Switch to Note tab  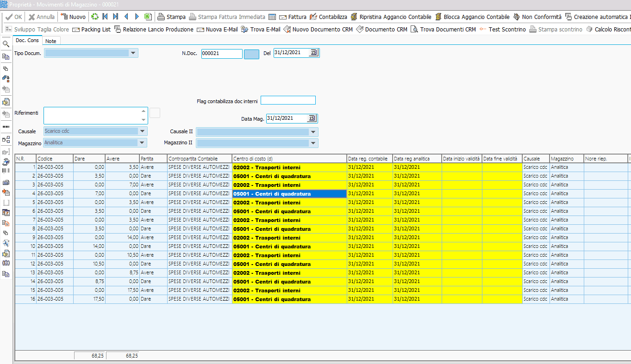(x=51, y=41)
